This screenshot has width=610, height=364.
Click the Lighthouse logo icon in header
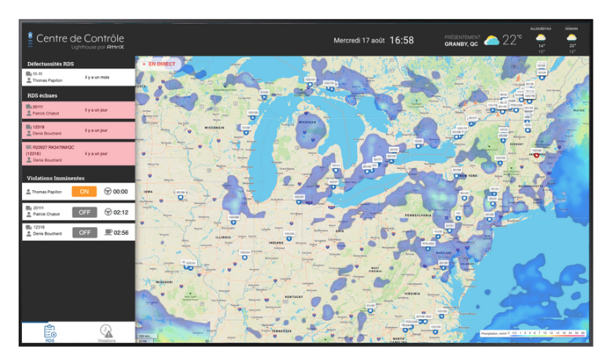click(x=30, y=38)
